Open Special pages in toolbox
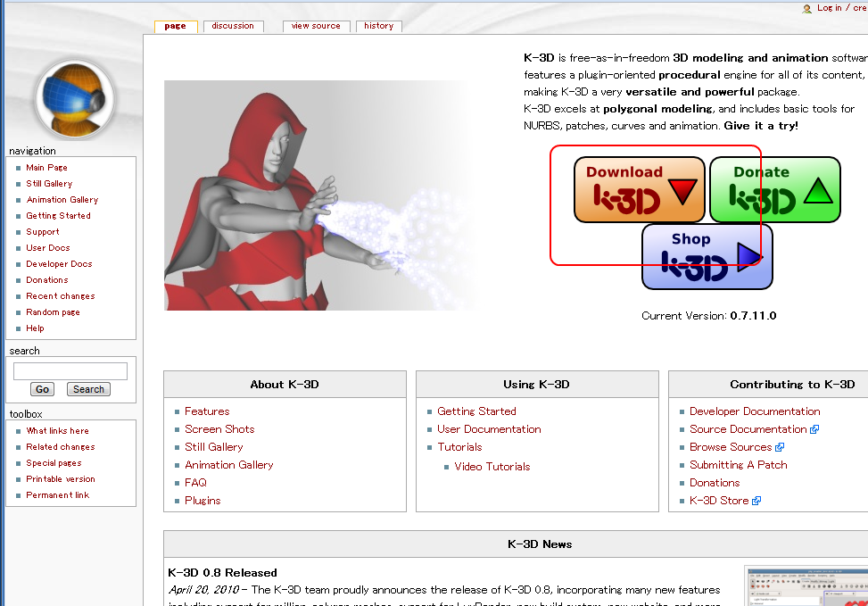 [54, 462]
